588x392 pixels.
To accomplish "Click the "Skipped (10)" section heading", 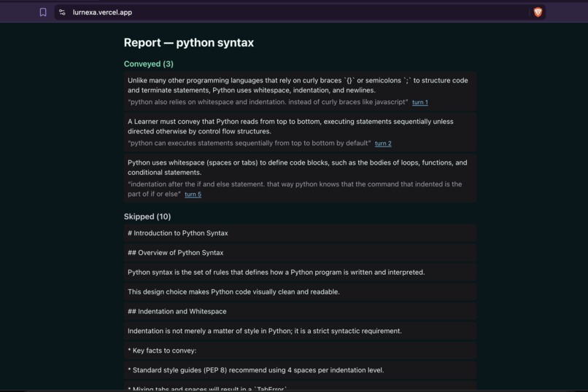I will [147, 217].
